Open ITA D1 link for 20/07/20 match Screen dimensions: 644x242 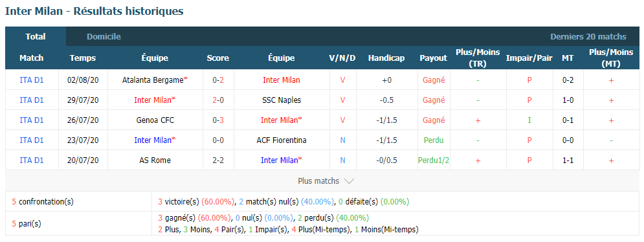point(32,160)
